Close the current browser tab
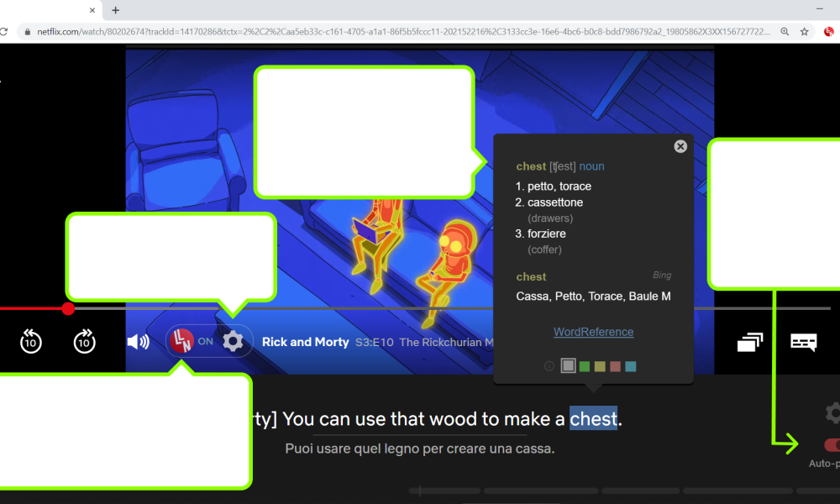 click(92, 10)
